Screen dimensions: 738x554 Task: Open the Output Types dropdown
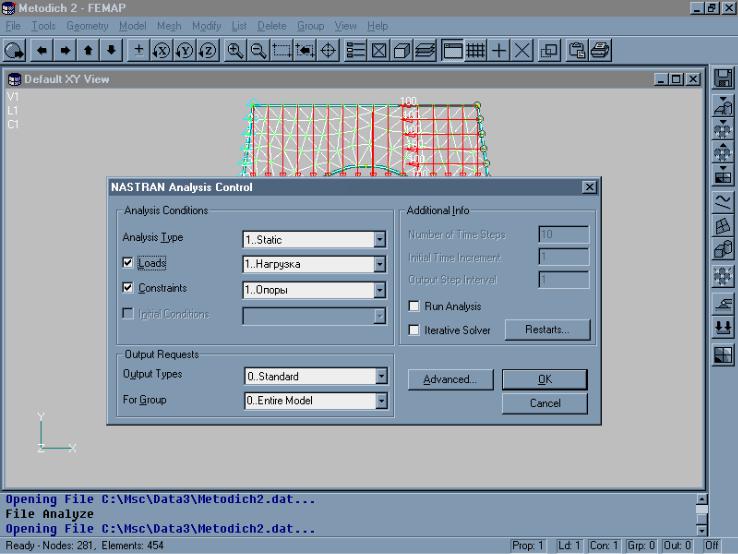pyautogui.click(x=381, y=376)
